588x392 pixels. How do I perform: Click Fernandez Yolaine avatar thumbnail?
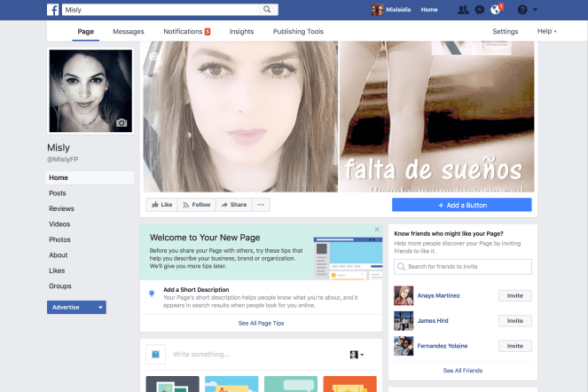tap(404, 346)
